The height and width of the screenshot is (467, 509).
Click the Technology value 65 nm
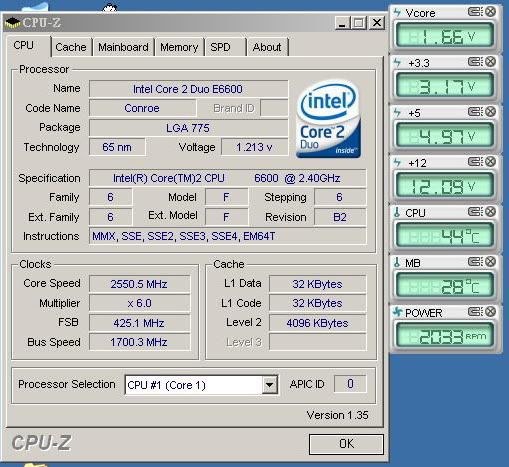coord(117,147)
